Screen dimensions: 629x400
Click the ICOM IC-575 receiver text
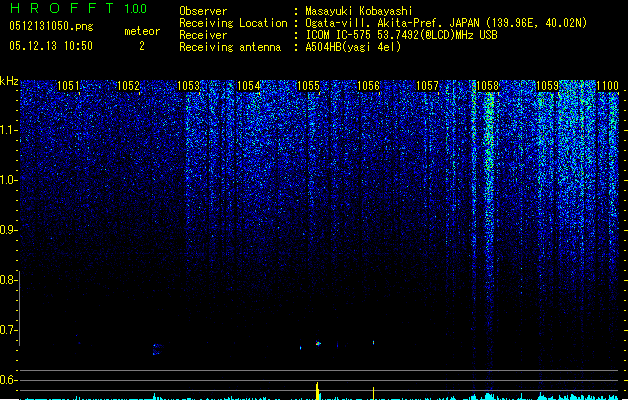click(401, 35)
